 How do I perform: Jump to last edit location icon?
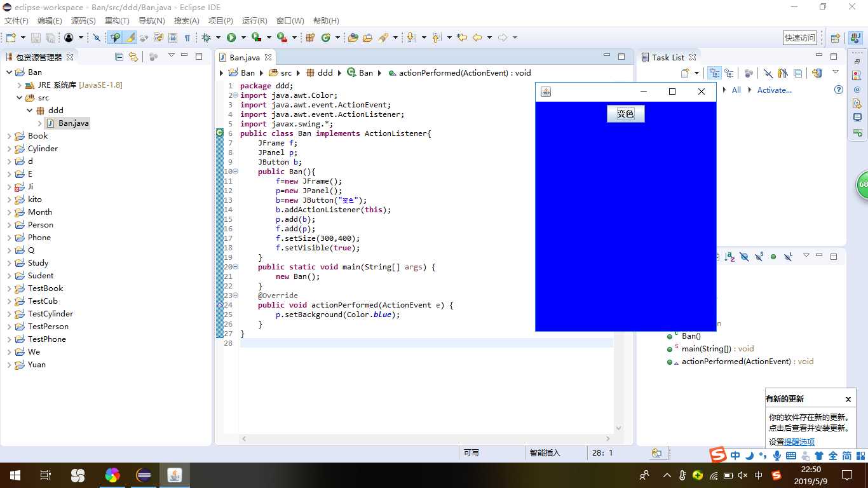click(x=462, y=38)
